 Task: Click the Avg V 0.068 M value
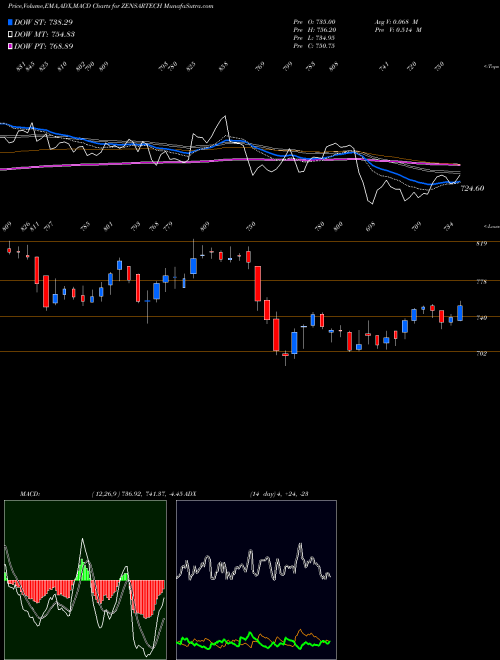[396, 22]
